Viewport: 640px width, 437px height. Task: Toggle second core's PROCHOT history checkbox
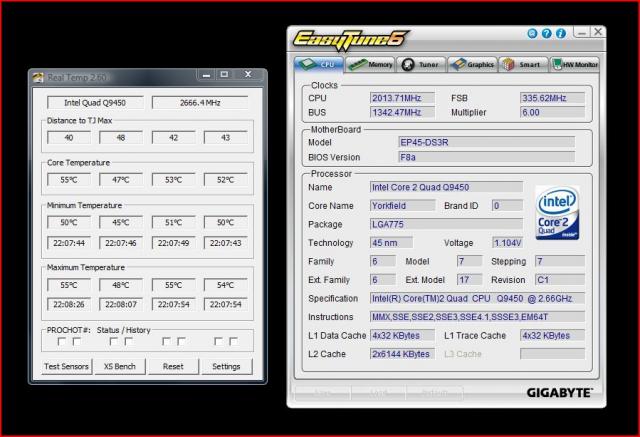129,341
